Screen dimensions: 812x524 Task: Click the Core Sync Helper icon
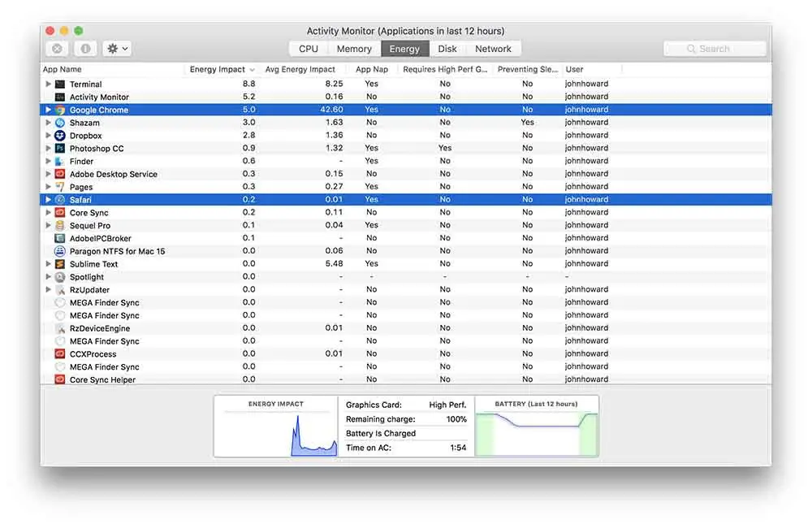(x=60, y=379)
